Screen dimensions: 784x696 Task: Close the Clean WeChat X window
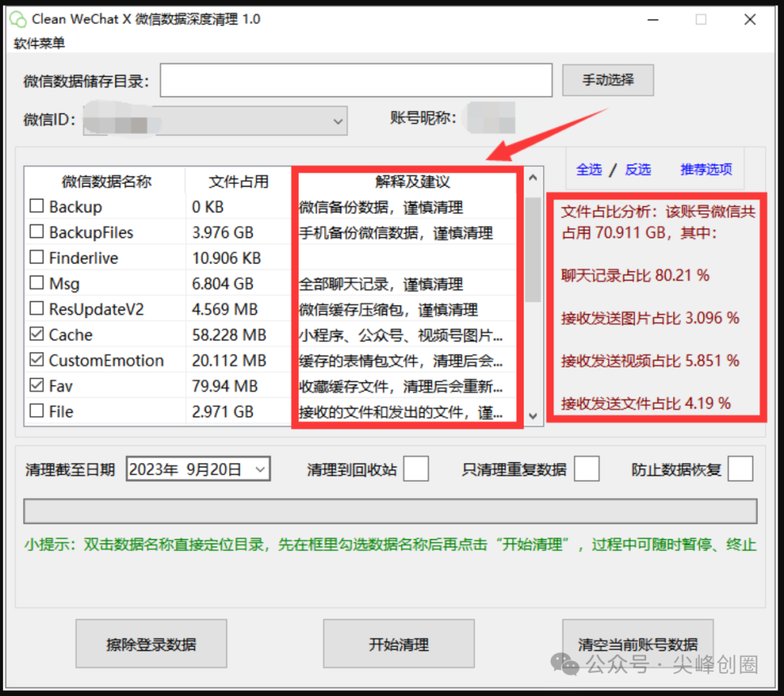[749, 20]
